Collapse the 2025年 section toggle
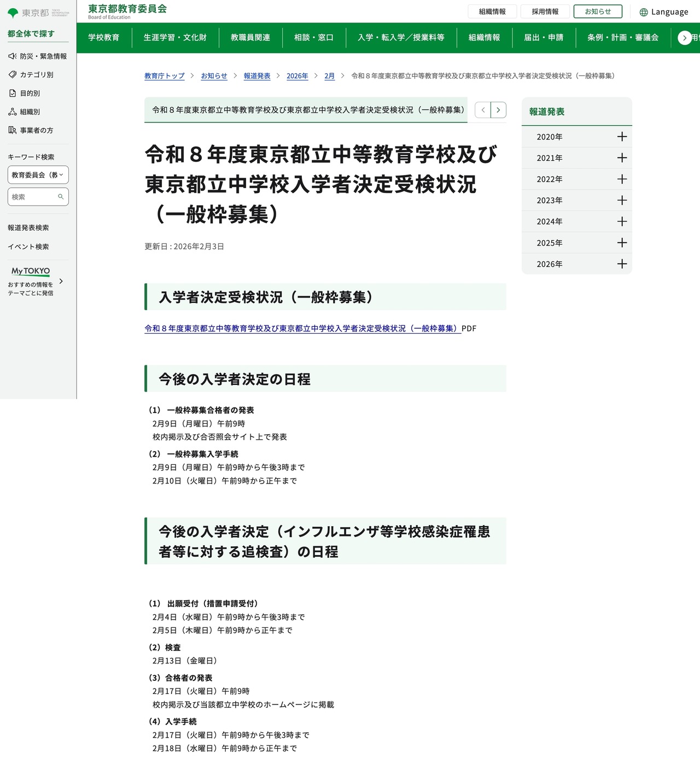This screenshot has height=758, width=700. pyautogui.click(x=622, y=242)
